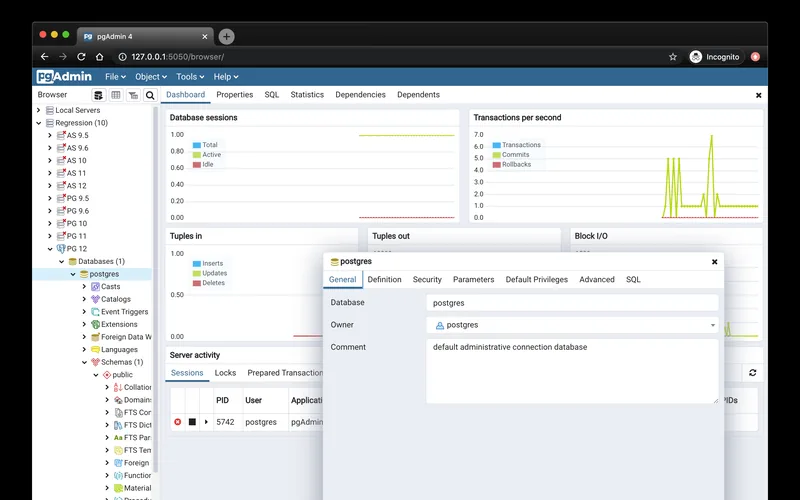Viewport: 800px width, 500px height.
Task: Click into the Comment text area
Action: (572, 371)
